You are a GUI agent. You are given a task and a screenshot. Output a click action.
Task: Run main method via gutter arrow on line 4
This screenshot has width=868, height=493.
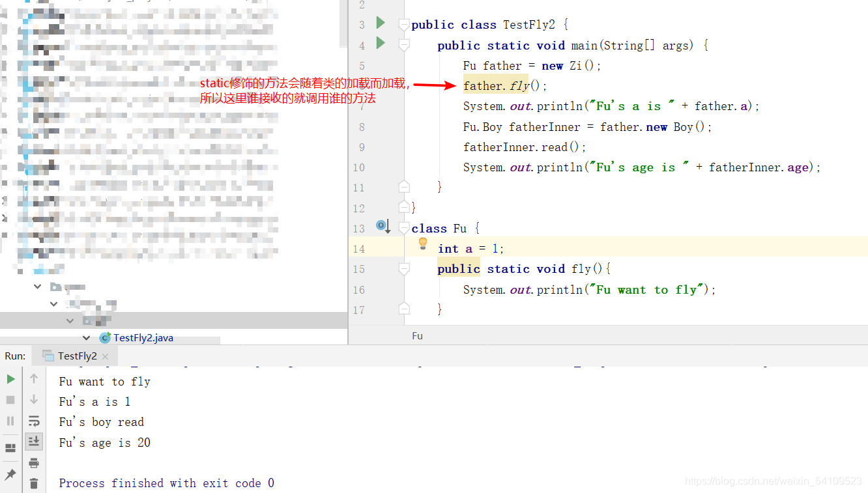coord(381,44)
